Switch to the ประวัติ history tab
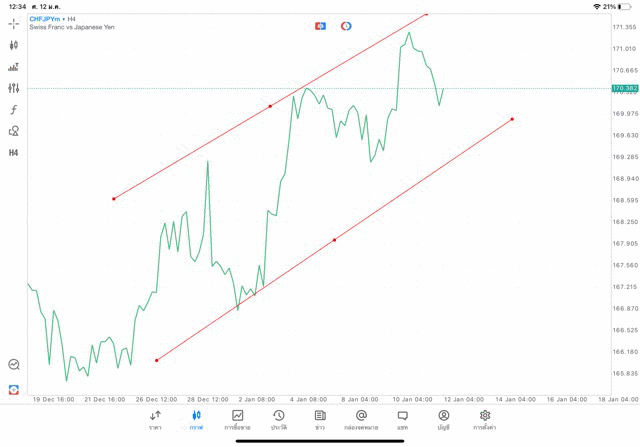The image size is (640, 447). point(278,420)
